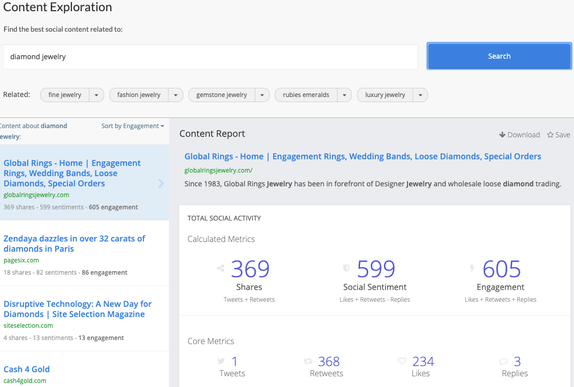Viewport: 574px width, 387px height.
Task: Click the download arrow icon
Action: [502, 135]
